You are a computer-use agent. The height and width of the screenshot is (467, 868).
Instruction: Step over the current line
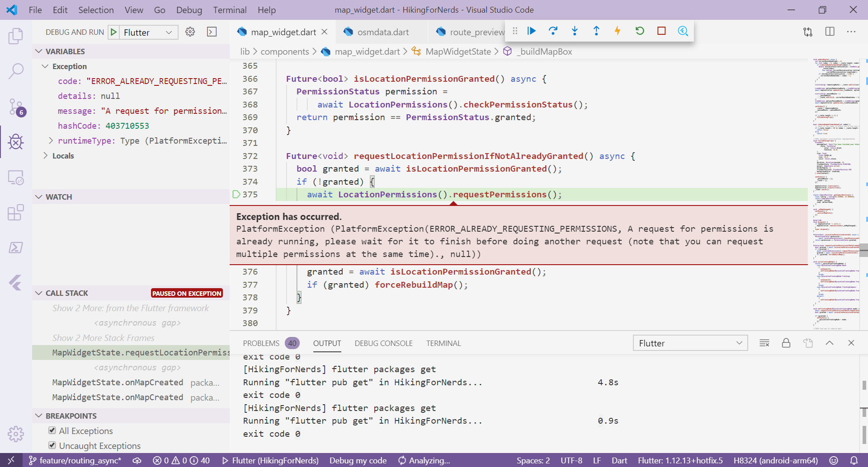[553, 31]
